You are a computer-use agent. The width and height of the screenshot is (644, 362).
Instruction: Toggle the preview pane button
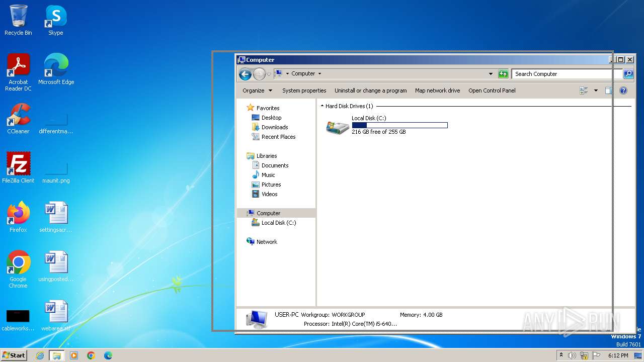608,90
